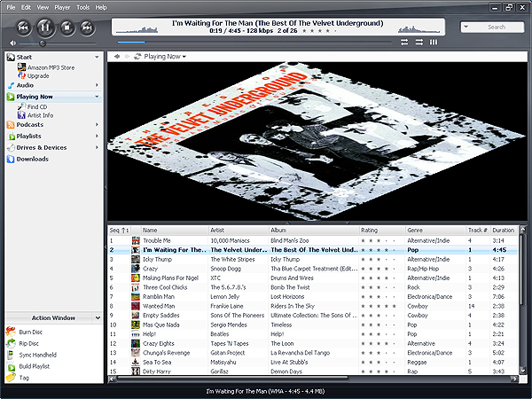Select the Audio music note icon

coord(11,85)
